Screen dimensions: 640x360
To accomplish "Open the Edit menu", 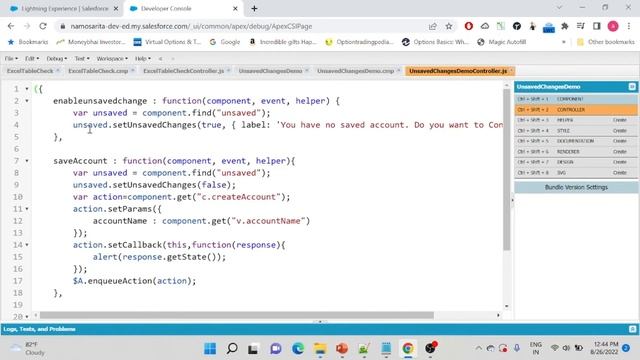I will pos(32,59).
